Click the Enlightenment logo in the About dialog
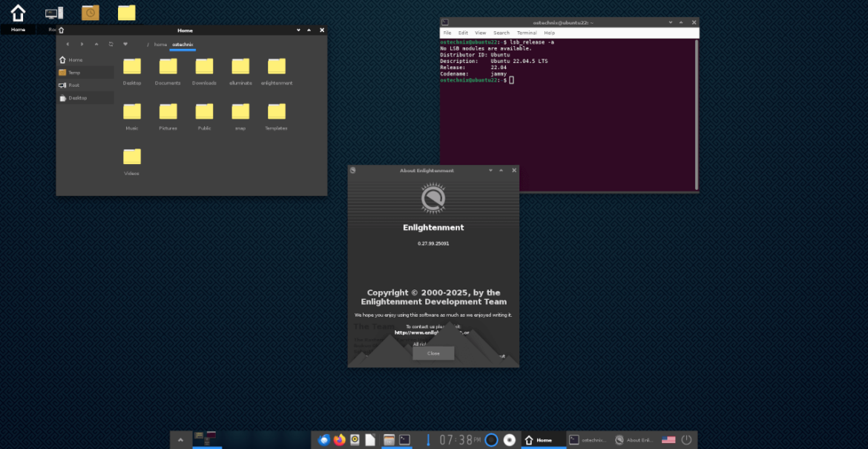 tap(433, 197)
